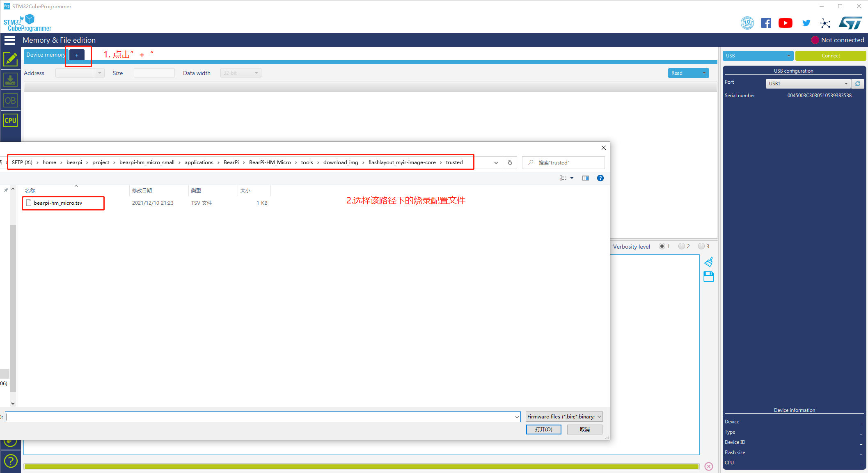Set verbosity level to 1
868x473 pixels.
(662, 246)
